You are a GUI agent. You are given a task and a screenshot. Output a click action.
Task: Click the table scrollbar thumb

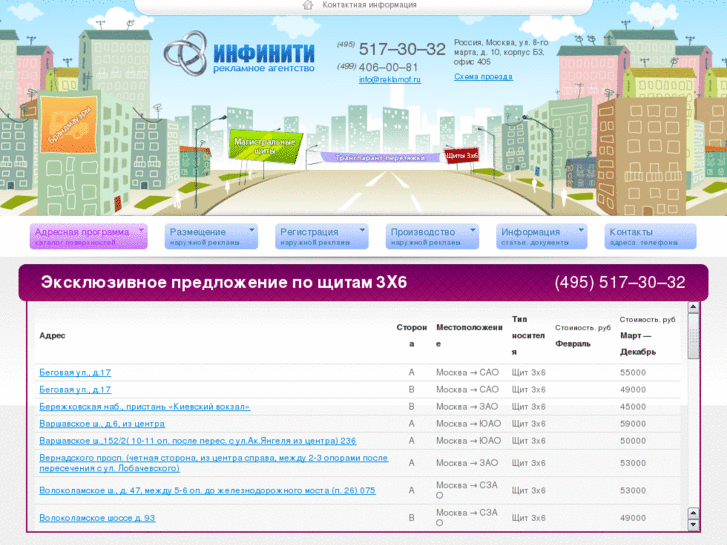coord(693,336)
